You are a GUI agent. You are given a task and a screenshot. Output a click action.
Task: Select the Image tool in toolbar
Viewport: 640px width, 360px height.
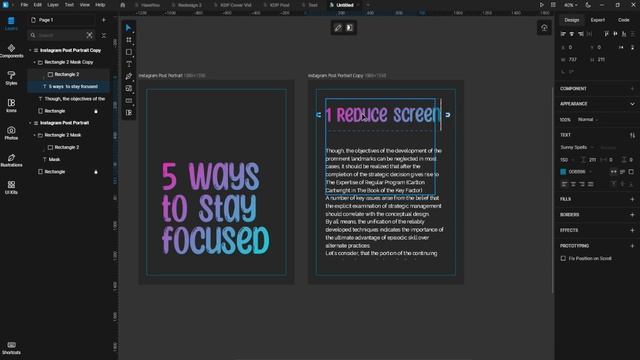click(x=129, y=88)
